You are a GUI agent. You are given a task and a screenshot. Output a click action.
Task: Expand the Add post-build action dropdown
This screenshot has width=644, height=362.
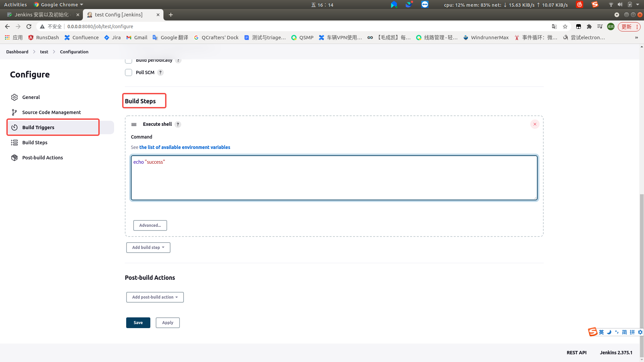(x=155, y=297)
